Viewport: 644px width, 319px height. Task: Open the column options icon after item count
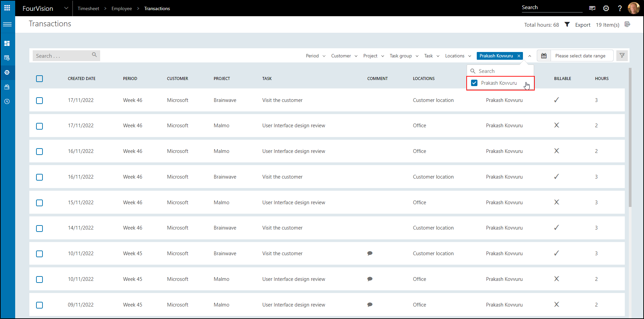click(627, 24)
